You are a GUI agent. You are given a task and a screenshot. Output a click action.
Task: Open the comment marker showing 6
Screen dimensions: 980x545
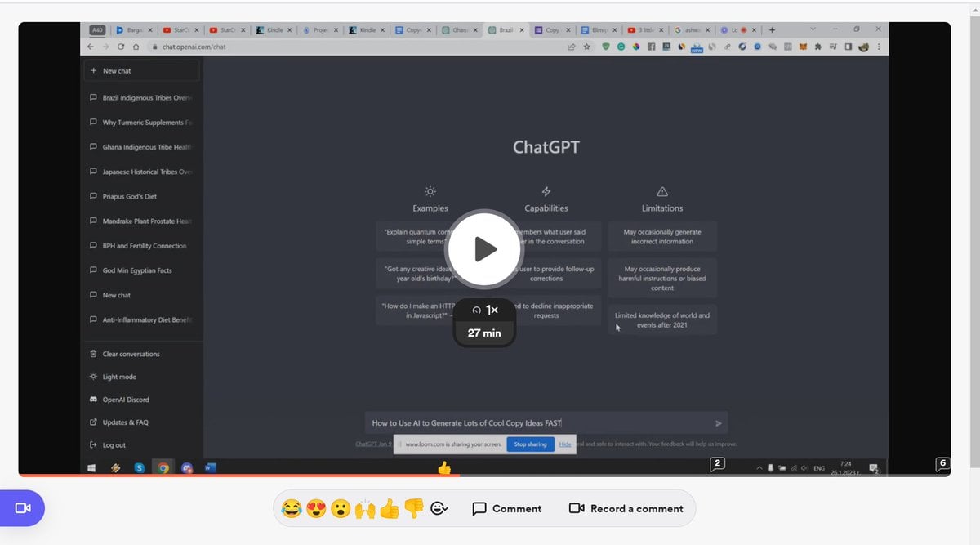pos(942,464)
